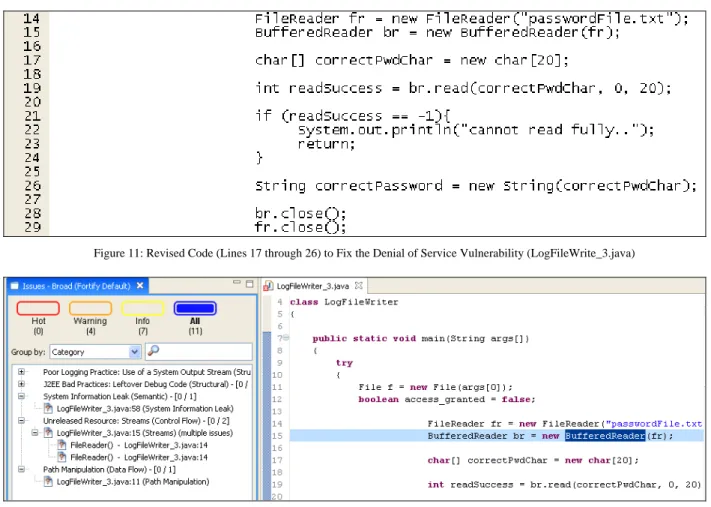Viewport: 711px width, 507px height.
Task: Click issue icon beside LogFileWriter_3.java:11
Action: [48, 482]
